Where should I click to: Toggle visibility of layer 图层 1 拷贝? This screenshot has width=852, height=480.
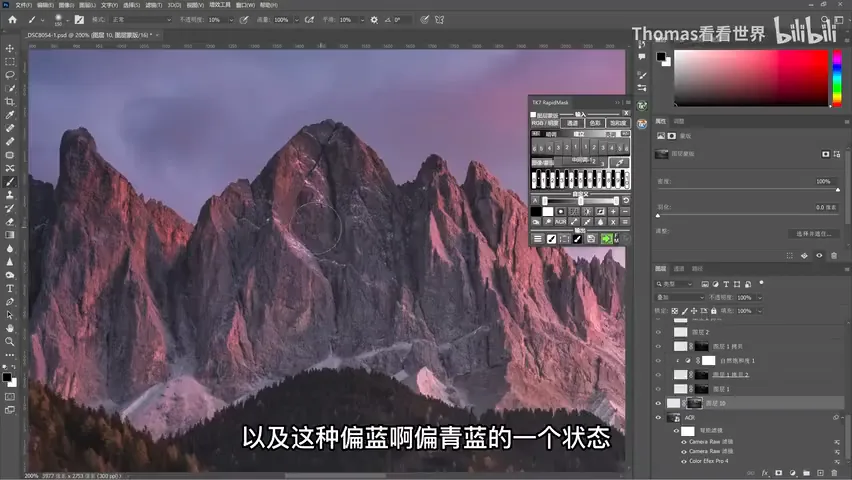pos(658,346)
